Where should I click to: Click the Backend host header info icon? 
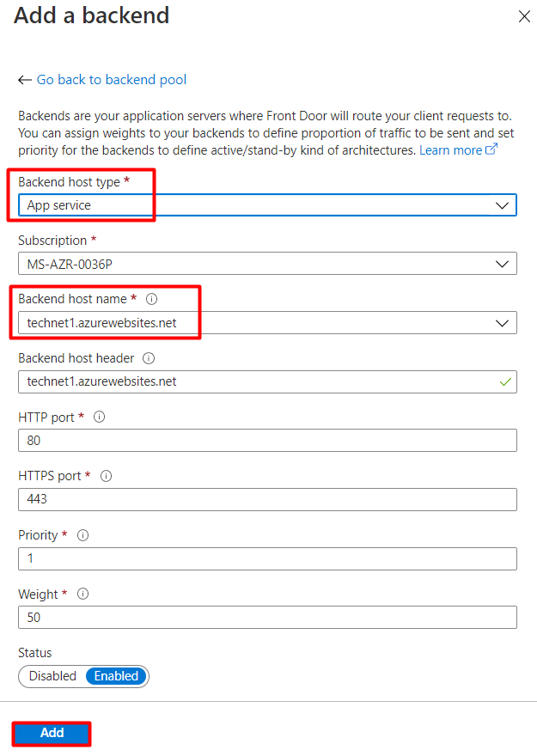(x=149, y=358)
